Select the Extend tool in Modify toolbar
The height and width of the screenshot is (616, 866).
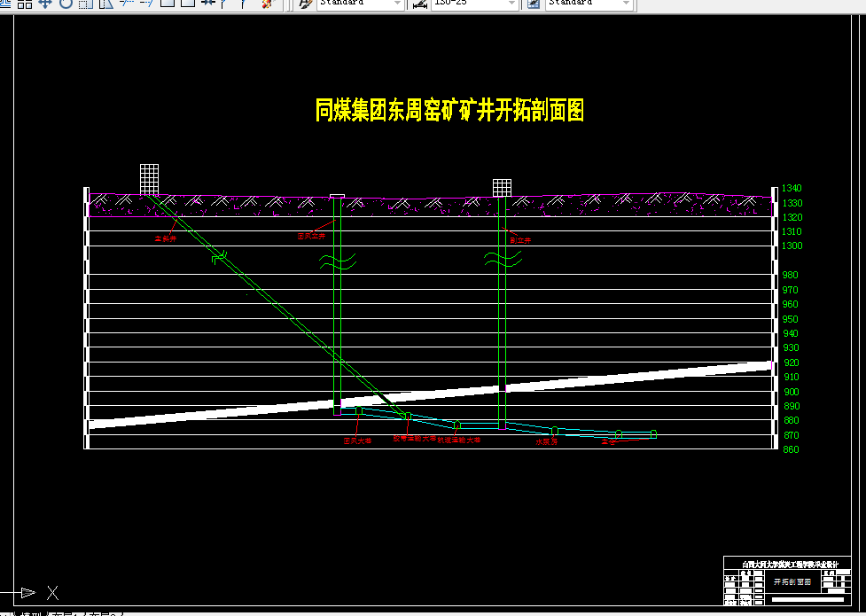pyautogui.click(x=146, y=4)
